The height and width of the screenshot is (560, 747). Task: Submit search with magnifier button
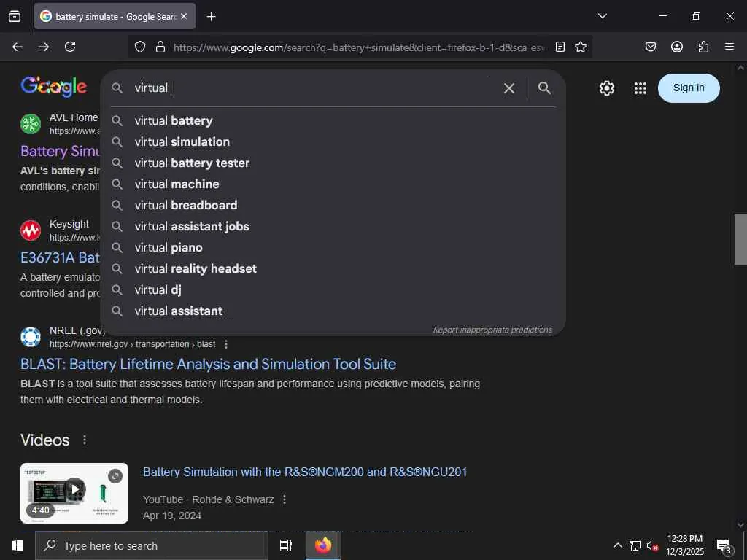pyautogui.click(x=544, y=87)
